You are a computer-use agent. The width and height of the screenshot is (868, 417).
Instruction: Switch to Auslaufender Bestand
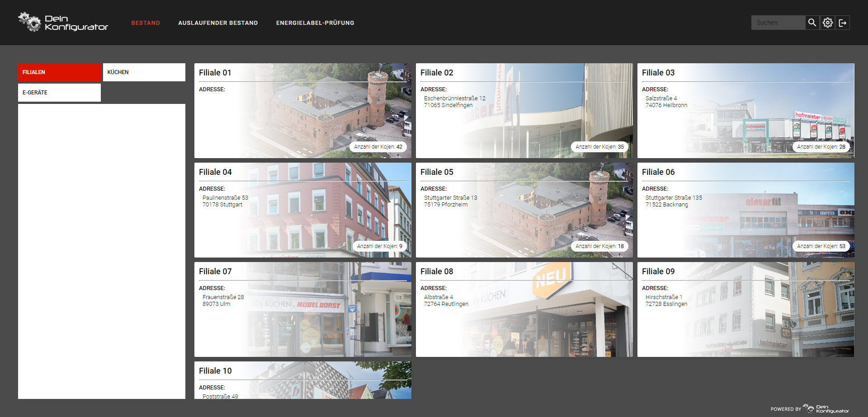[218, 23]
